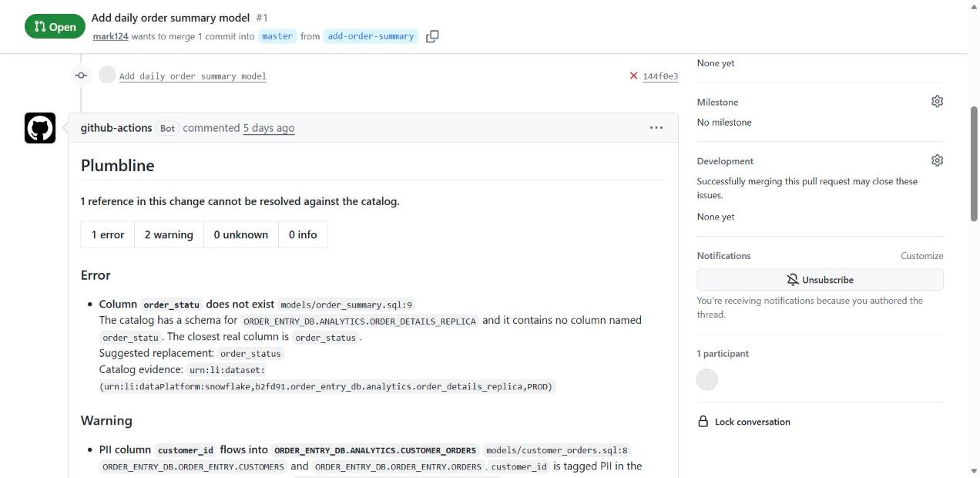Click the participant avatar
980x478 pixels.
tap(706, 379)
